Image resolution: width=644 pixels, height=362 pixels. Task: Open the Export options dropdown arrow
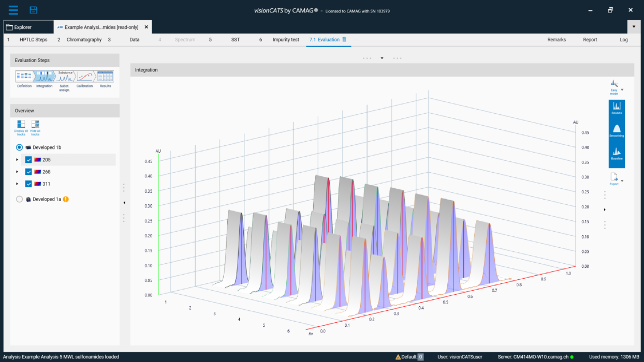[x=622, y=180]
